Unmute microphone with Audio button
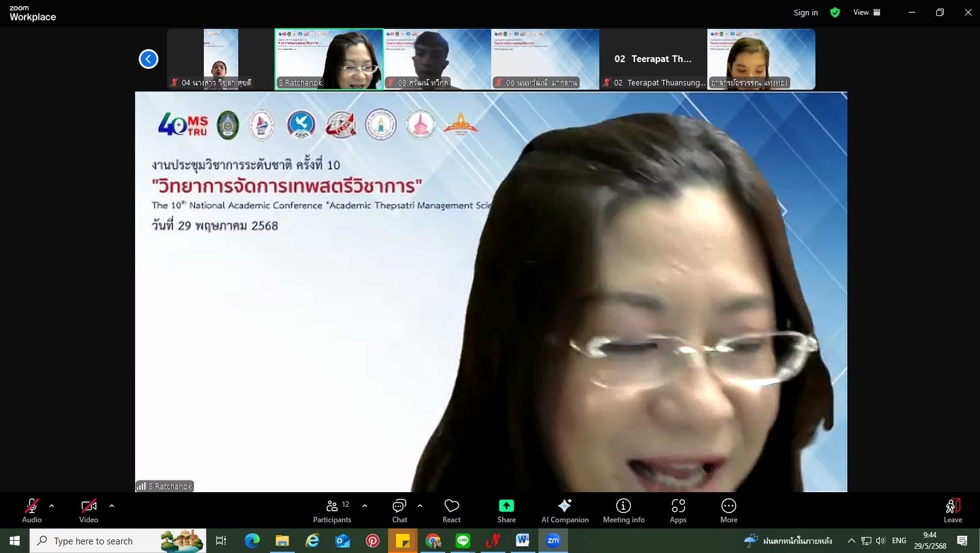The height and width of the screenshot is (553, 980). [31, 511]
